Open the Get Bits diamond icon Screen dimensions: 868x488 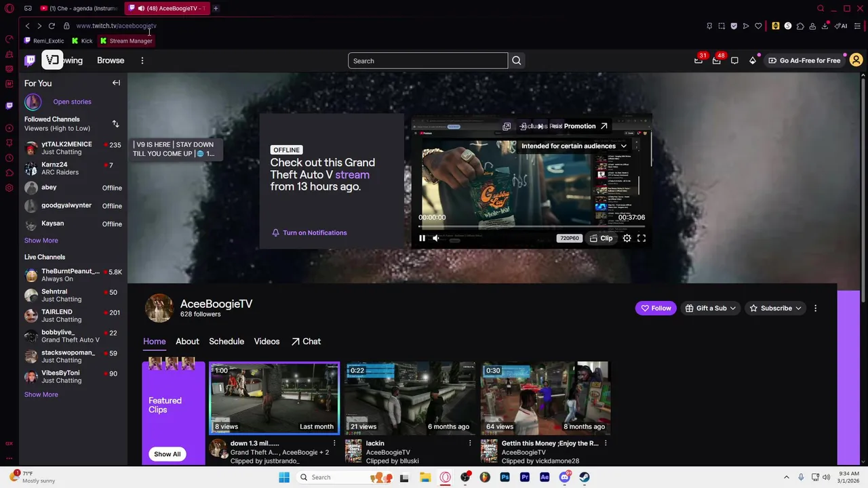[753, 60]
